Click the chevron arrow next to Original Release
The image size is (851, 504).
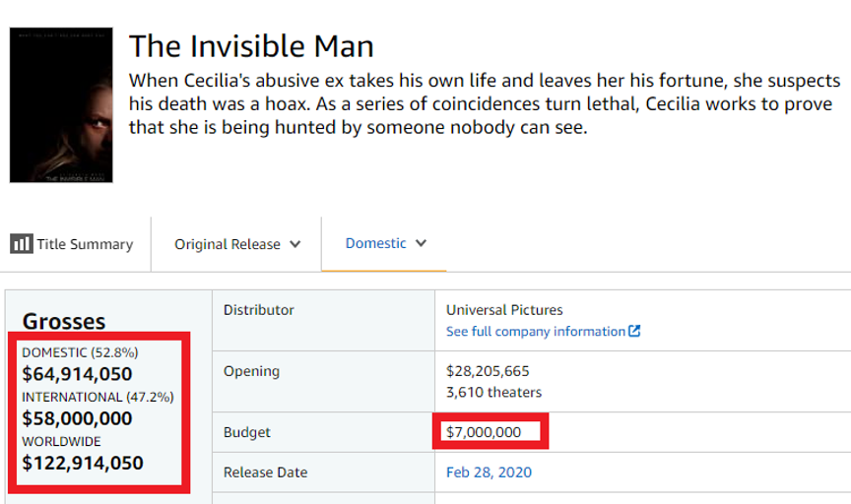pos(295,244)
